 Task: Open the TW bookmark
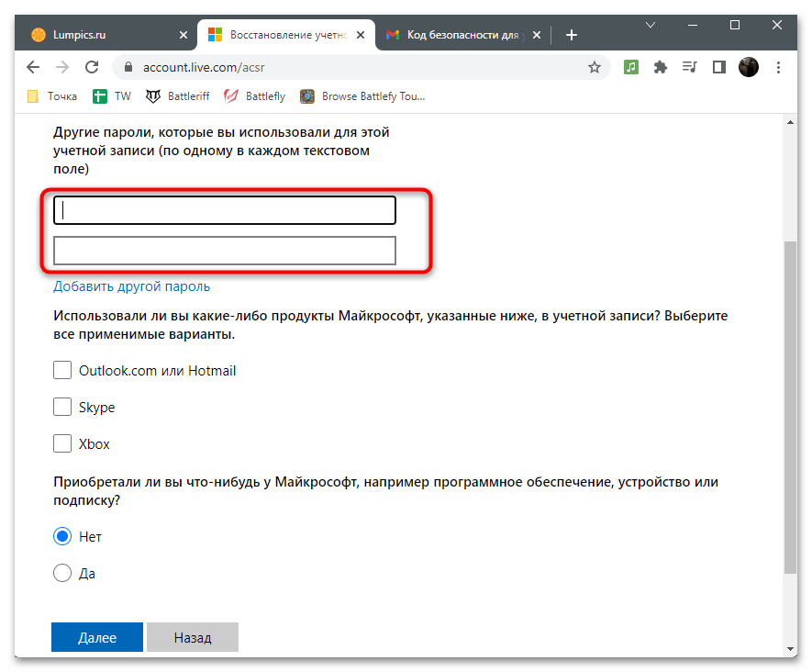click(x=112, y=96)
